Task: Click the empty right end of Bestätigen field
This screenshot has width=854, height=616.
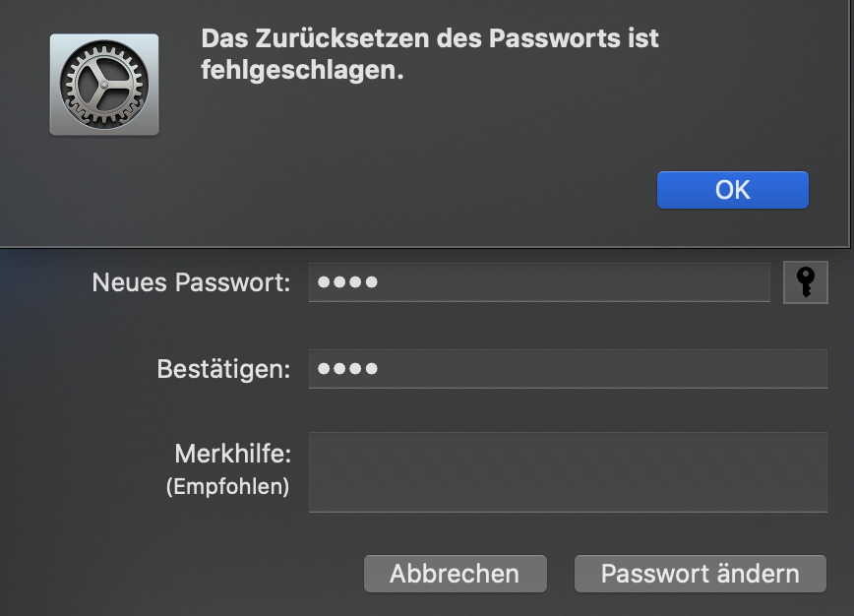Action: coord(748,370)
